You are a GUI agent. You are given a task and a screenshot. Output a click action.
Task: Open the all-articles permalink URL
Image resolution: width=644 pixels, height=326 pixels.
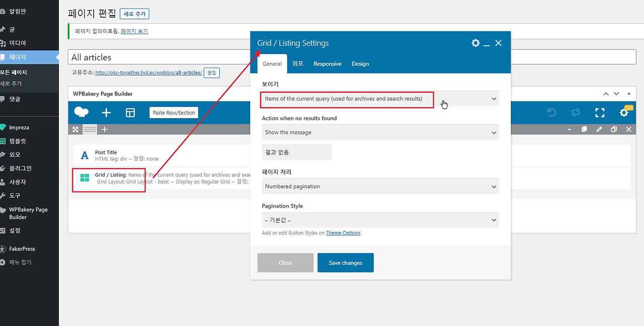tap(148, 73)
